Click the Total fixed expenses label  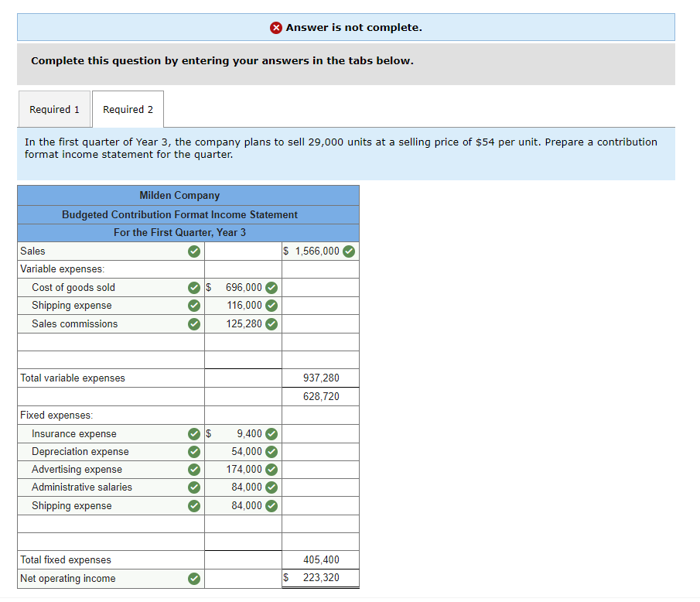tap(66, 559)
